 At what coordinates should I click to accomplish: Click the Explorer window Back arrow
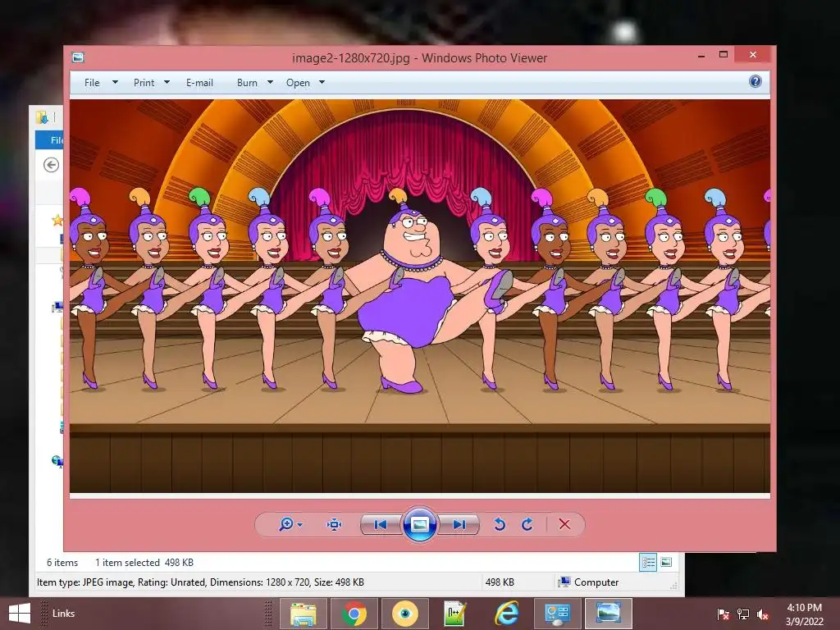[52, 165]
